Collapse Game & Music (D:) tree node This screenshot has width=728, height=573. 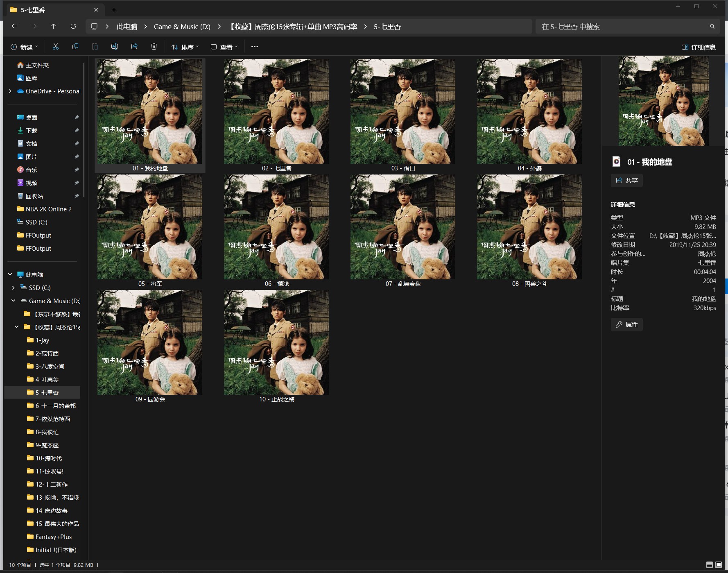coord(14,301)
